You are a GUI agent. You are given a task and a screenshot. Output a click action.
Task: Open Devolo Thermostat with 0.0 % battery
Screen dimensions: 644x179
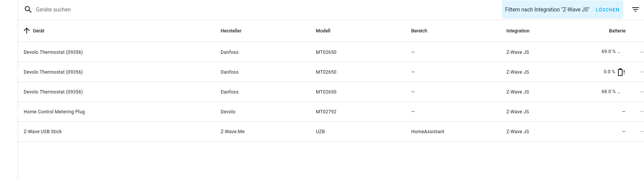53,72
